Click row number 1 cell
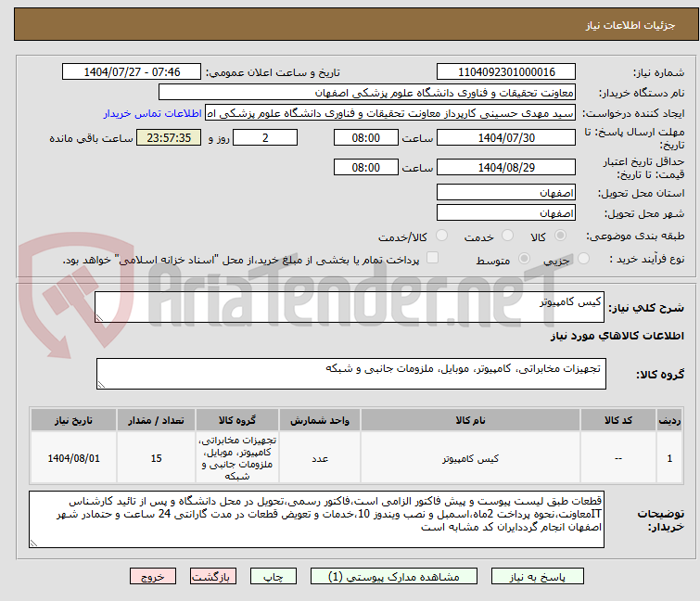This screenshot has width=700, height=601. click(669, 458)
